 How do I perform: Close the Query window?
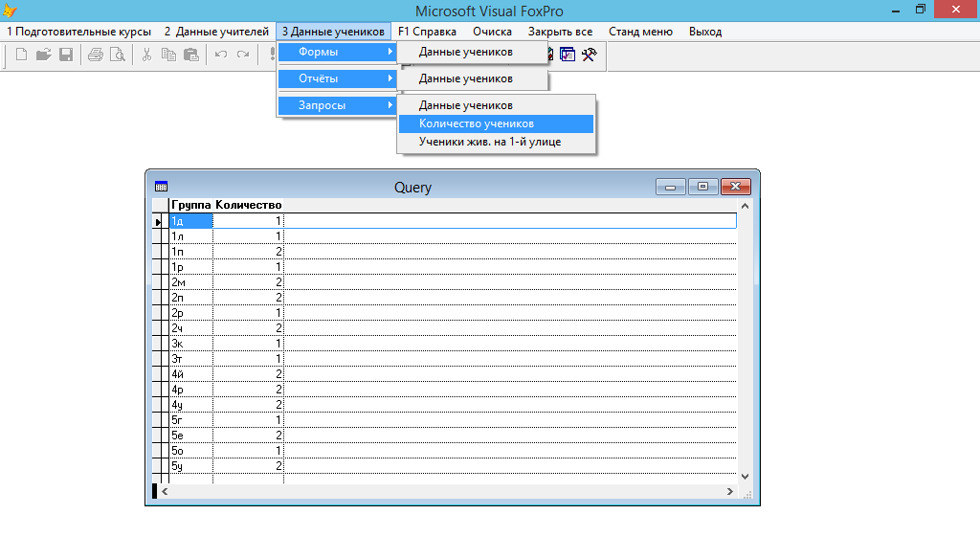[735, 187]
